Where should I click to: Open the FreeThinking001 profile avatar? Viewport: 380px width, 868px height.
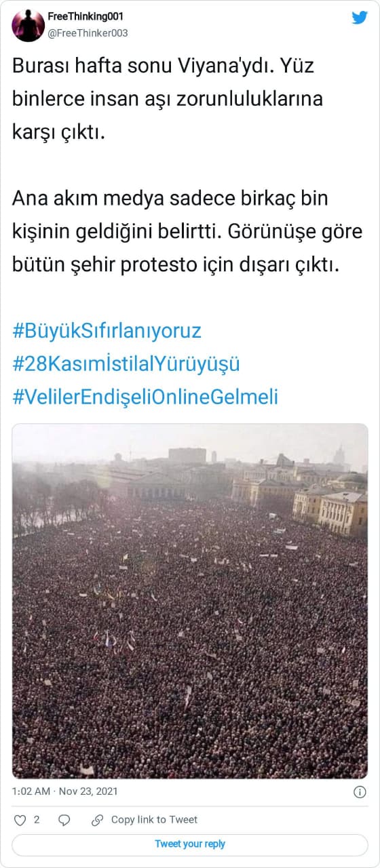[28, 26]
